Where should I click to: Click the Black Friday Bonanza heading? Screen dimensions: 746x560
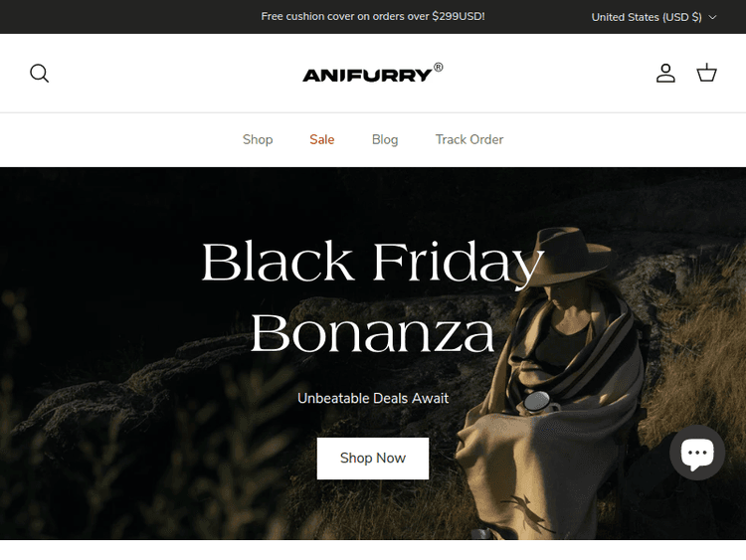(x=373, y=296)
